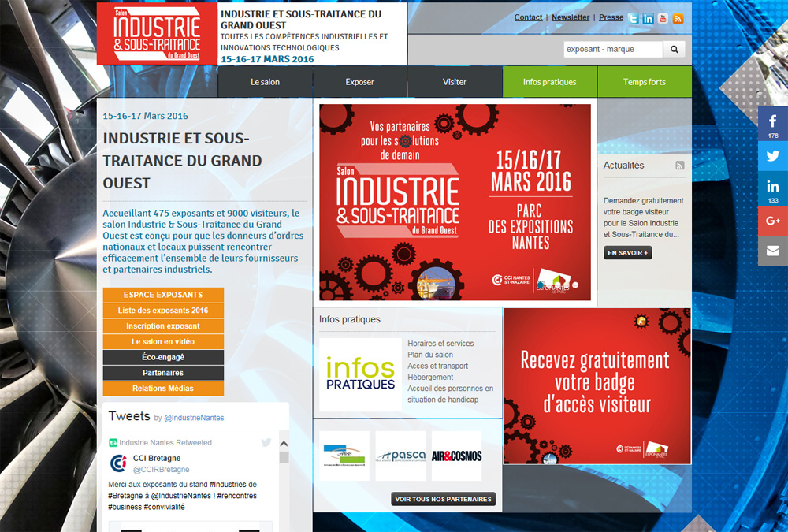Click the infos PRATIQUES image

coord(360,374)
